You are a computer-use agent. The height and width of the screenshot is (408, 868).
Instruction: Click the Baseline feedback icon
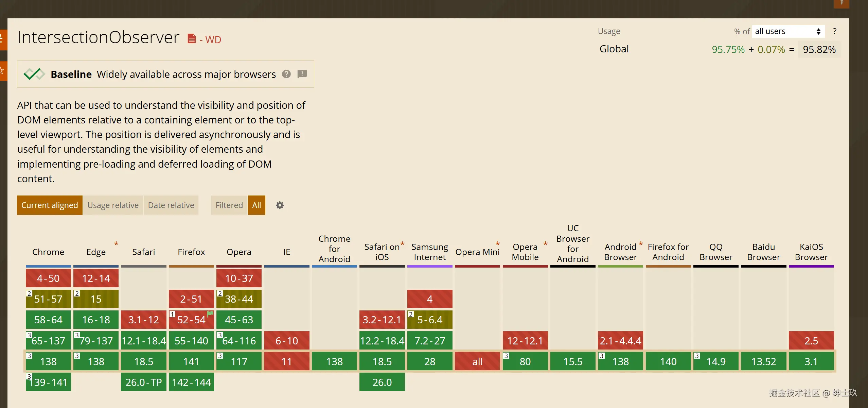pyautogui.click(x=302, y=74)
